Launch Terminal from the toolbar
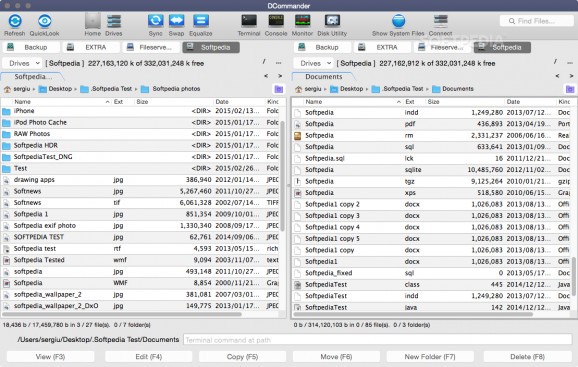Image resolution: width=578 pixels, height=367 pixels. (249, 21)
